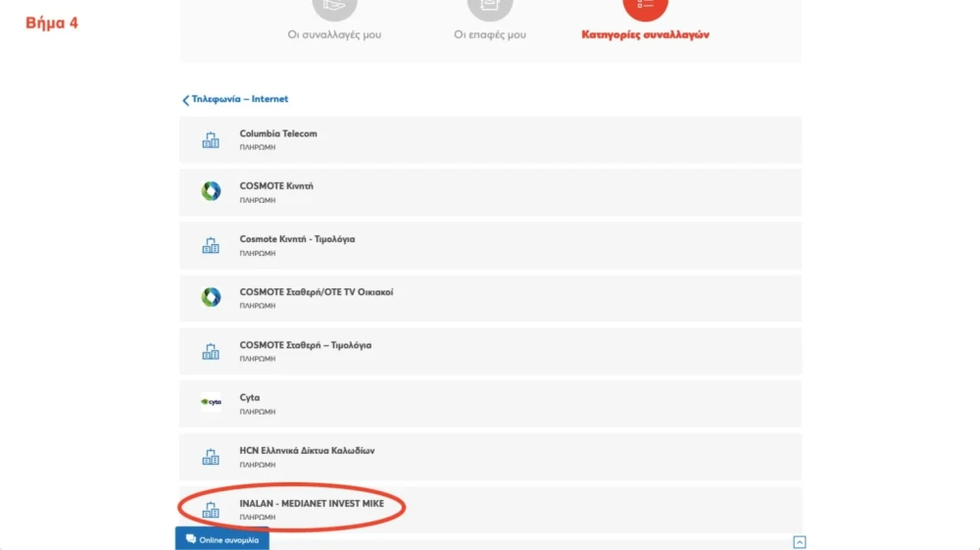The height and width of the screenshot is (550, 980).
Task: Open COSMOTE Σταθερή – Τιμολόγια
Action: click(x=490, y=351)
